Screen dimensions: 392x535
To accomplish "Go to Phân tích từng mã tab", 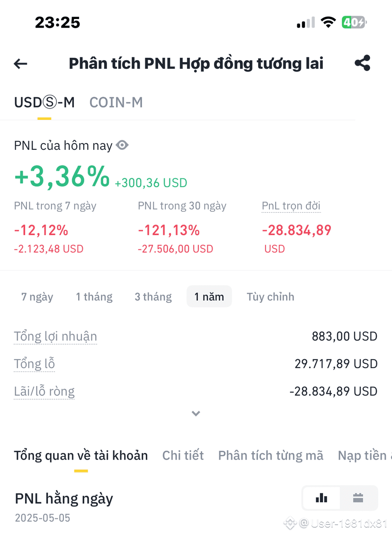I will click(x=271, y=455).
